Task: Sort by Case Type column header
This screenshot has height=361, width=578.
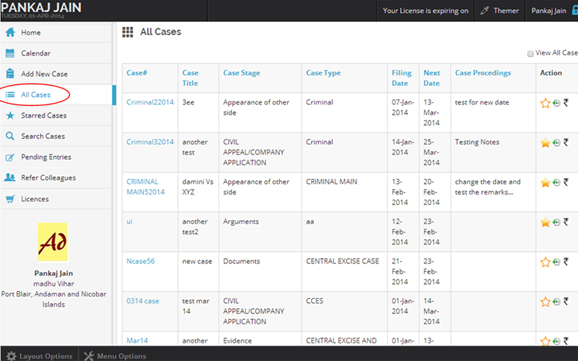Action: (x=323, y=73)
